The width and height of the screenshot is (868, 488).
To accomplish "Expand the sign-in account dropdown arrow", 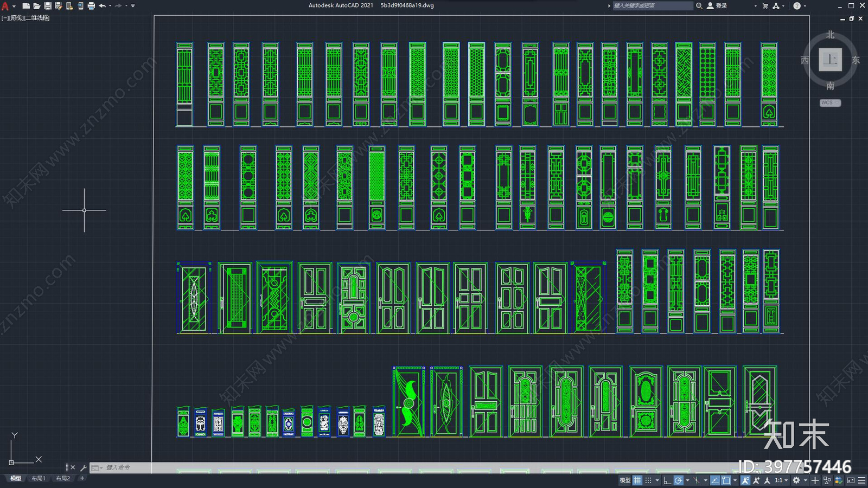I will (x=755, y=6).
